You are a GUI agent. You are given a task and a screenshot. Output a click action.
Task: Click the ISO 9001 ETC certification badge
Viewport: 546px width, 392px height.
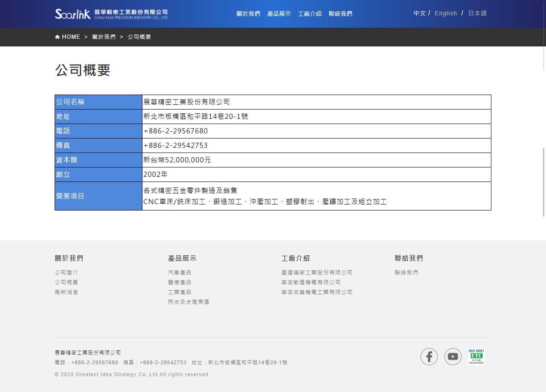point(476,357)
